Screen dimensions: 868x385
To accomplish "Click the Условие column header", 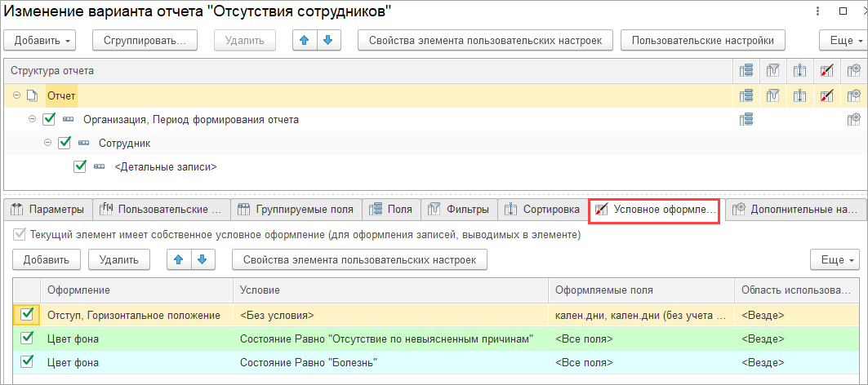I will click(390, 290).
